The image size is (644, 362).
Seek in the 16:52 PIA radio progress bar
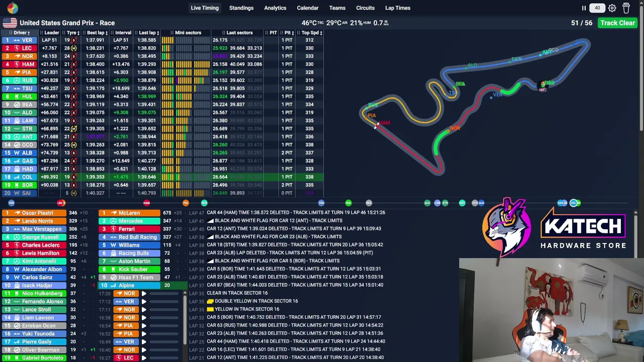point(165,334)
